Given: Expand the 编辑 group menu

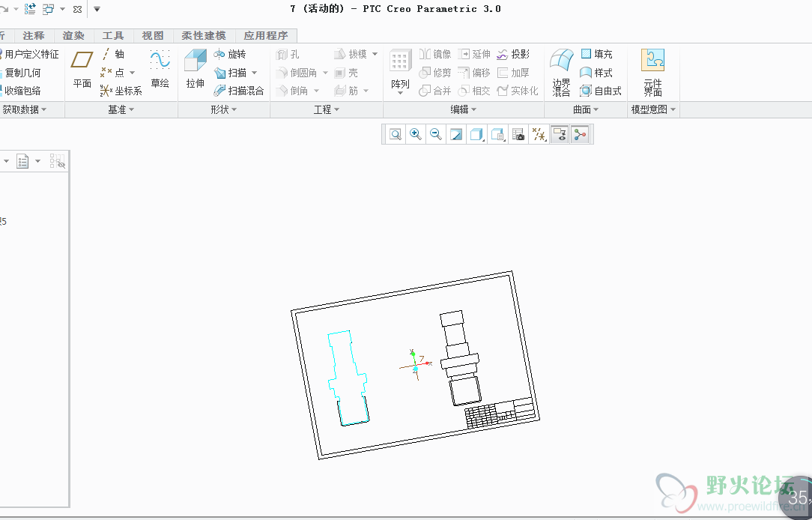Looking at the screenshot, I should coord(464,109).
